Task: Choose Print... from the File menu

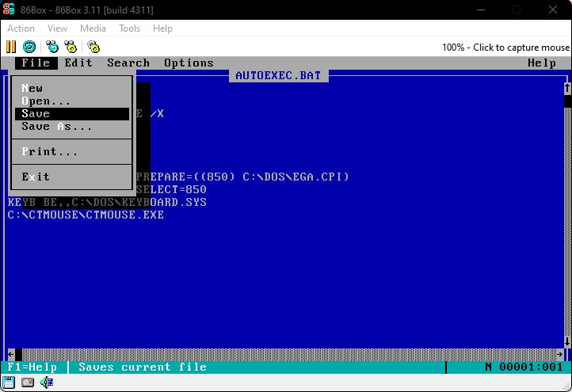Action: pos(72,152)
